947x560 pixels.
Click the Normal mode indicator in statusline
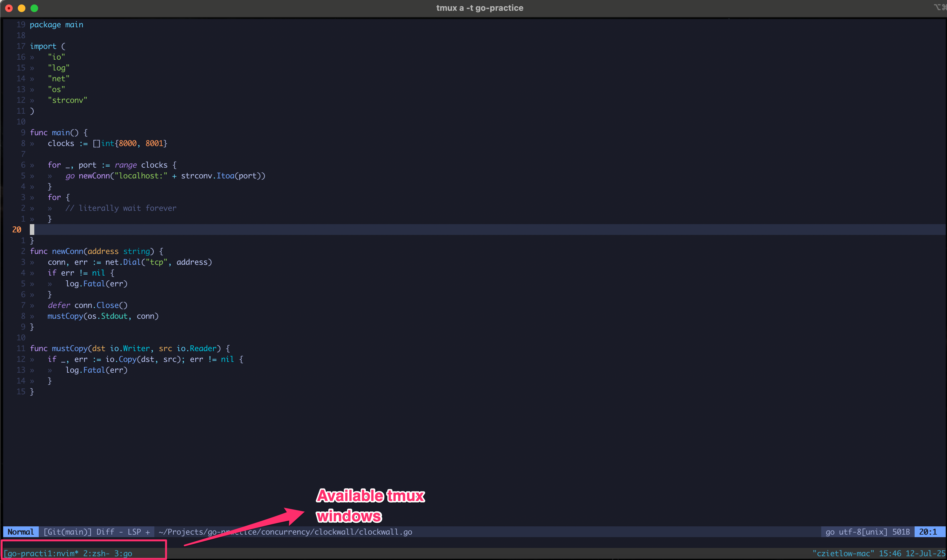pyautogui.click(x=21, y=532)
